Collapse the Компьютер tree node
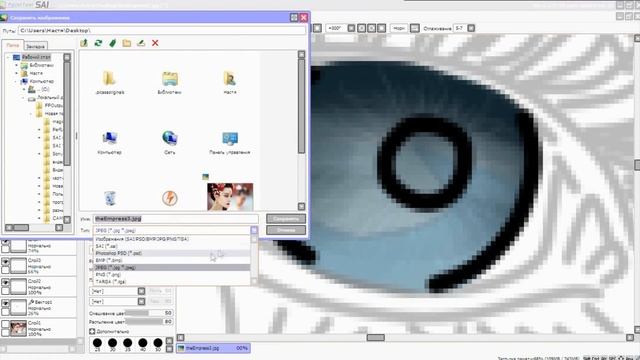Screen dimensions: 640x360 [16, 81]
